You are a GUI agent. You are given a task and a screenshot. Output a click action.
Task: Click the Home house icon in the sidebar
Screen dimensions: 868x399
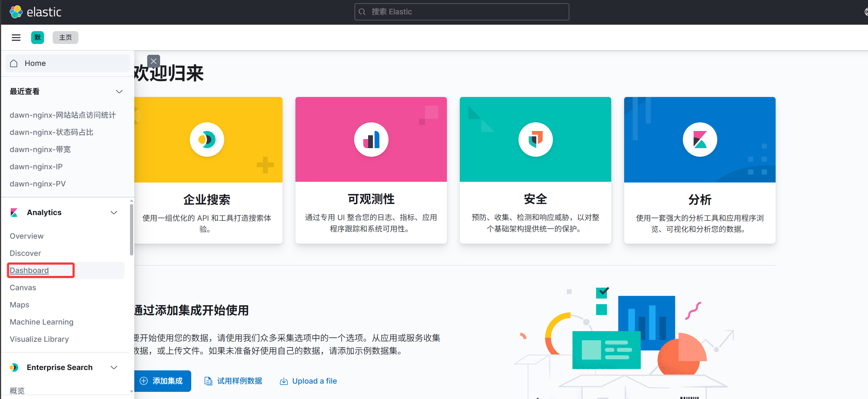[x=14, y=63]
